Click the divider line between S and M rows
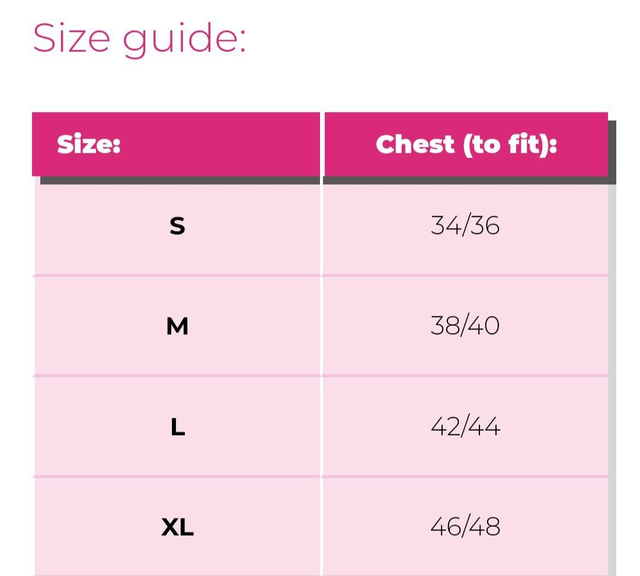The width and height of the screenshot is (640, 576). 320,276
